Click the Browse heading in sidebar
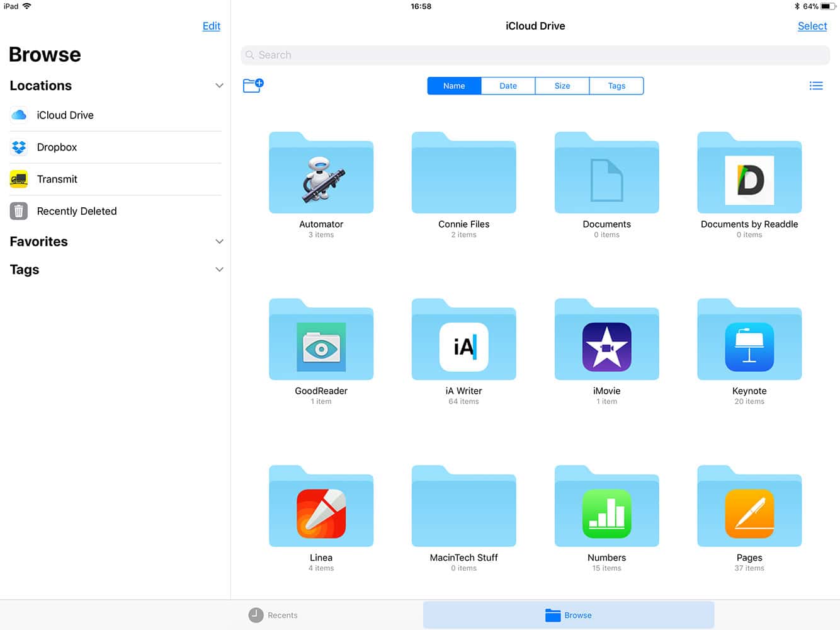Viewport: 840px width, 630px height. click(45, 55)
